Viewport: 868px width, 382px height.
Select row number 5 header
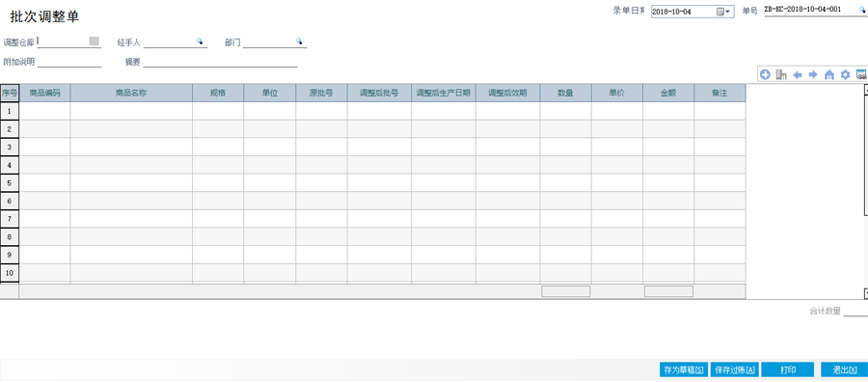(10, 182)
